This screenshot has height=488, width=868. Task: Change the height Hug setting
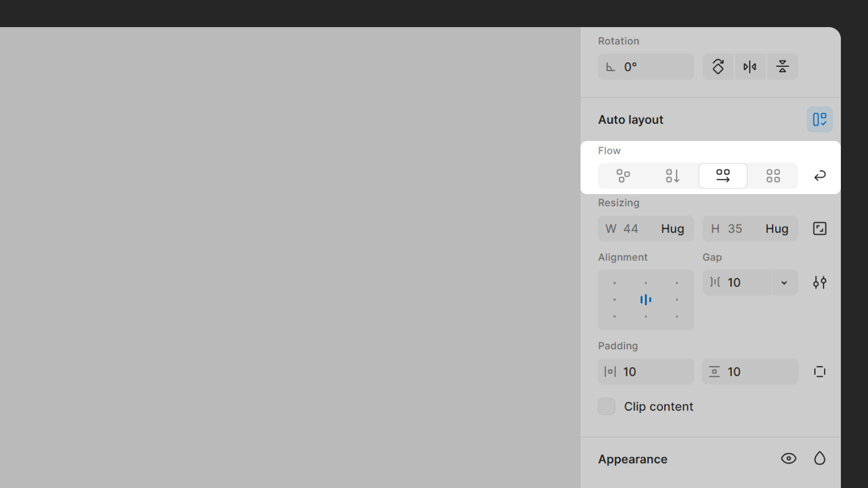(x=776, y=228)
